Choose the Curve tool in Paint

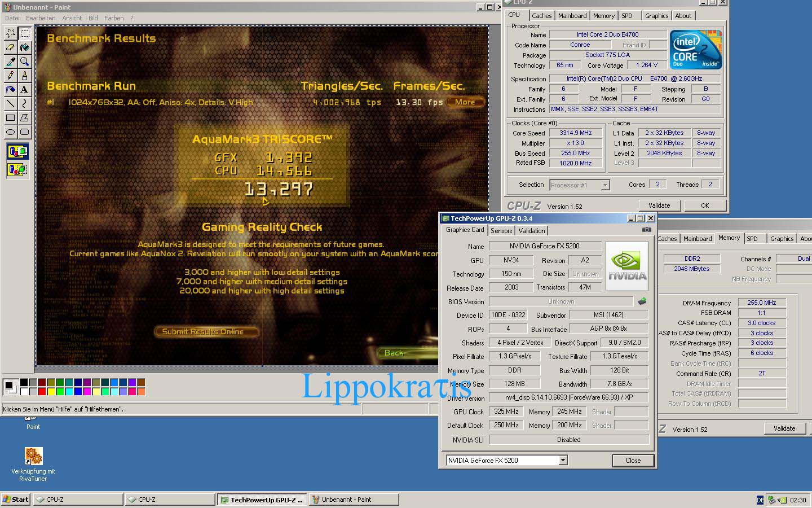click(x=24, y=104)
